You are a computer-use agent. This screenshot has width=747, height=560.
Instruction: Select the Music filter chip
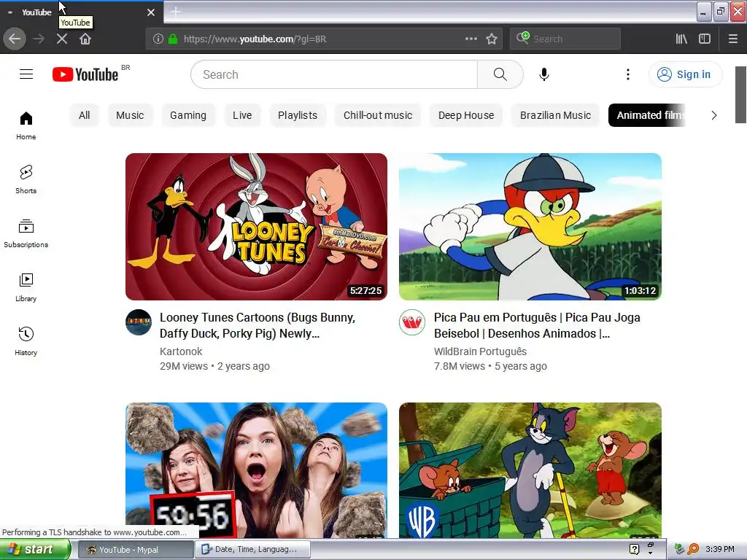click(x=130, y=115)
